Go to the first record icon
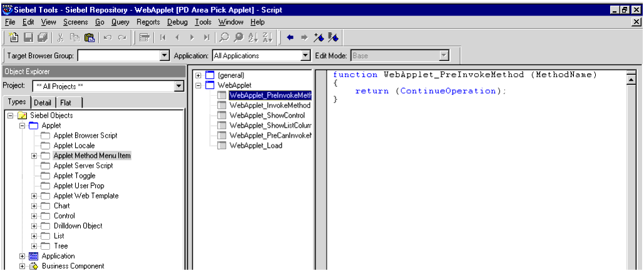The width and height of the screenshot is (644, 271). click(x=163, y=38)
